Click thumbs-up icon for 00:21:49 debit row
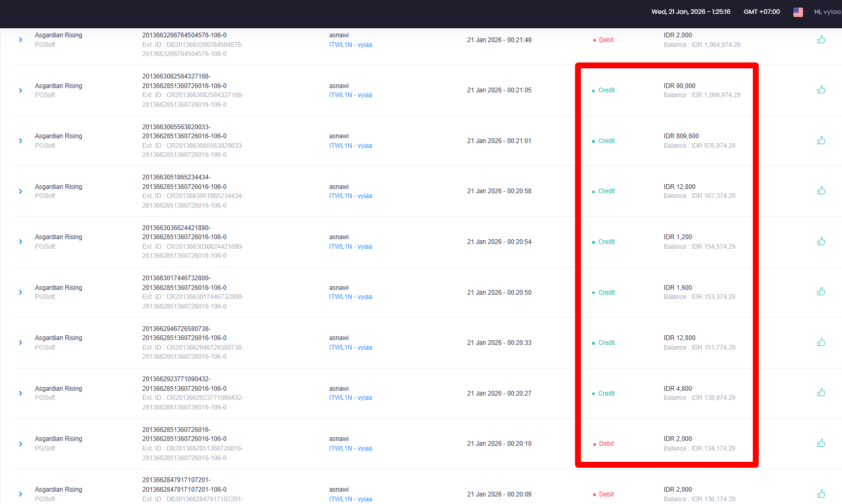 tap(821, 40)
